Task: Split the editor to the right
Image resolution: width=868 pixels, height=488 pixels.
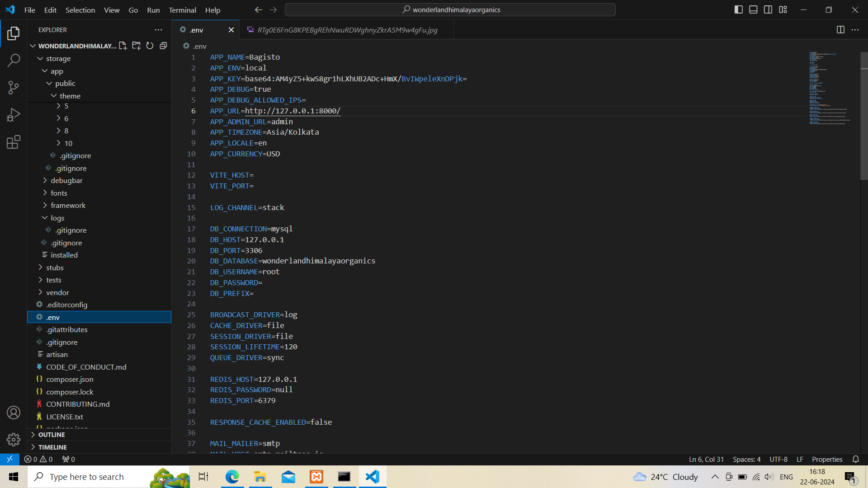Action: (840, 30)
